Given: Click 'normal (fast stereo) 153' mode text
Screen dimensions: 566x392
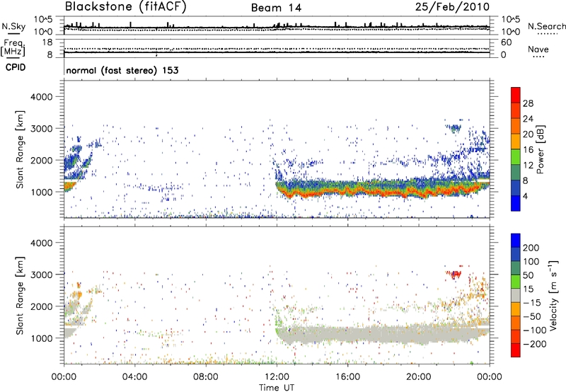Looking at the screenshot, I should 122,70.
